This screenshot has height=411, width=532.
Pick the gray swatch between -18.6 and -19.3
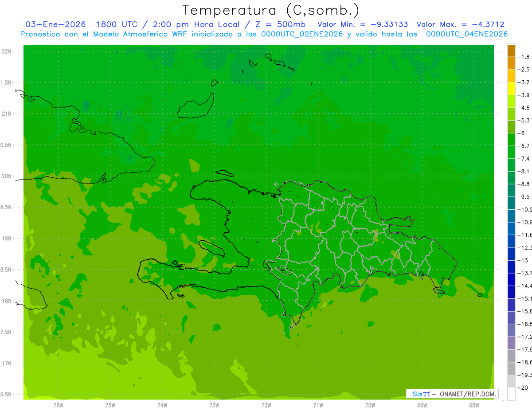[x=511, y=368]
